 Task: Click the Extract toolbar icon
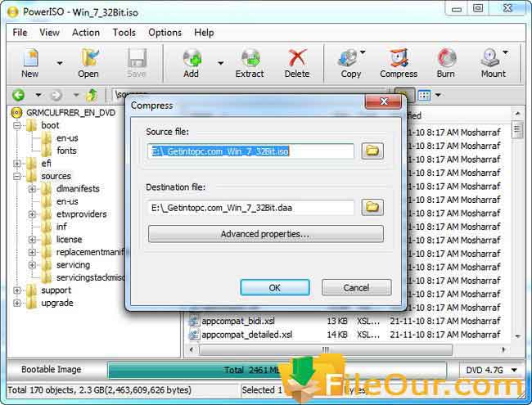[x=250, y=63]
